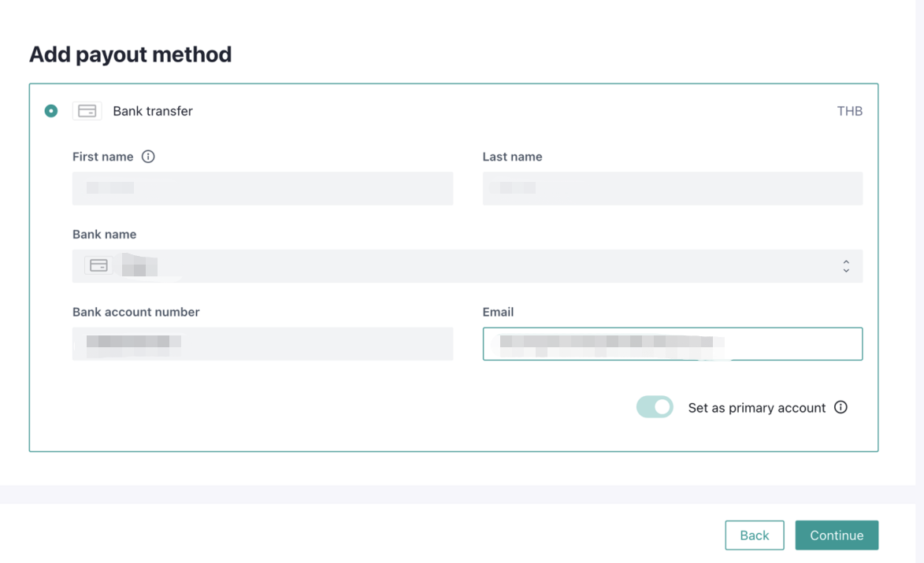Expand the Bank name dropdown arrows
The height and width of the screenshot is (563, 924).
click(x=846, y=266)
